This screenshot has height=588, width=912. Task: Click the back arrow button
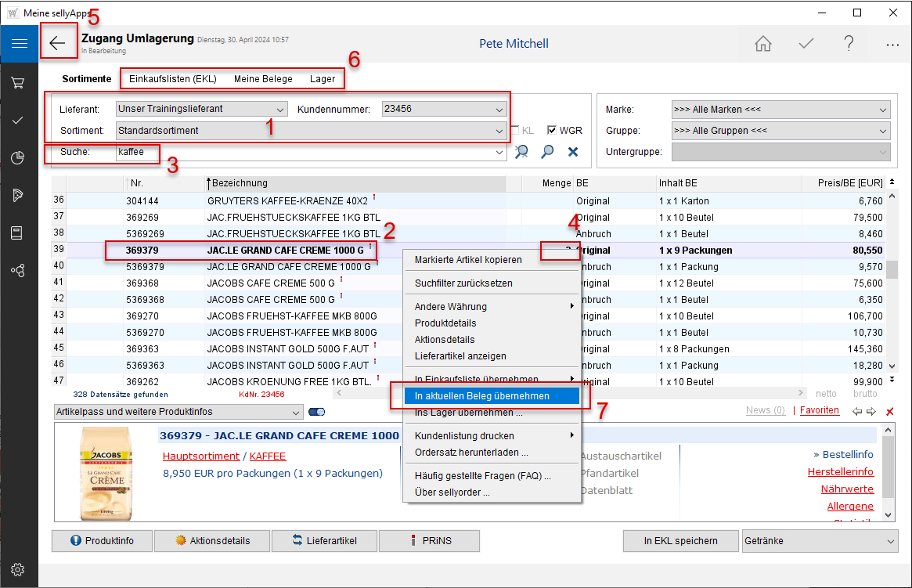click(x=58, y=43)
